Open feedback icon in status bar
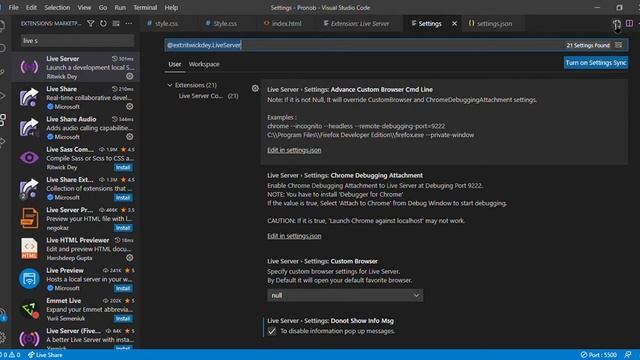640x360 pixels. coord(628,355)
